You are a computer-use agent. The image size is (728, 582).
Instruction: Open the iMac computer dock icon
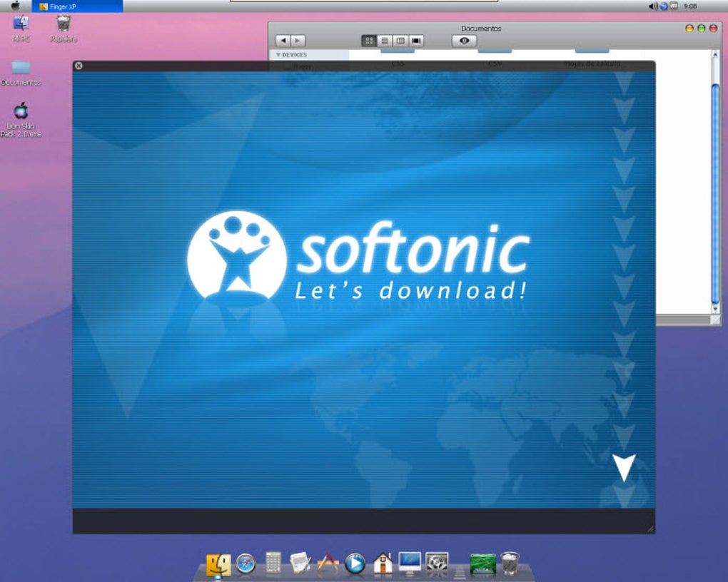(x=410, y=563)
